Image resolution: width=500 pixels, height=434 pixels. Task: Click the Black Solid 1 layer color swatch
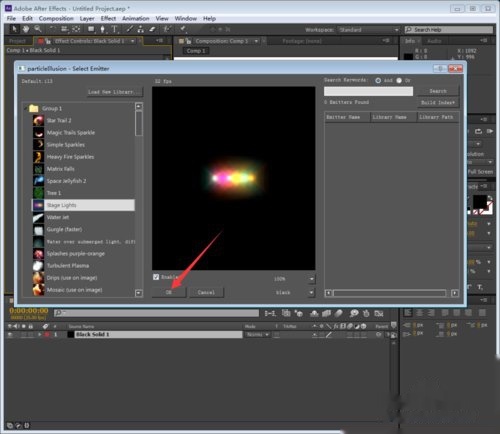coord(71,334)
